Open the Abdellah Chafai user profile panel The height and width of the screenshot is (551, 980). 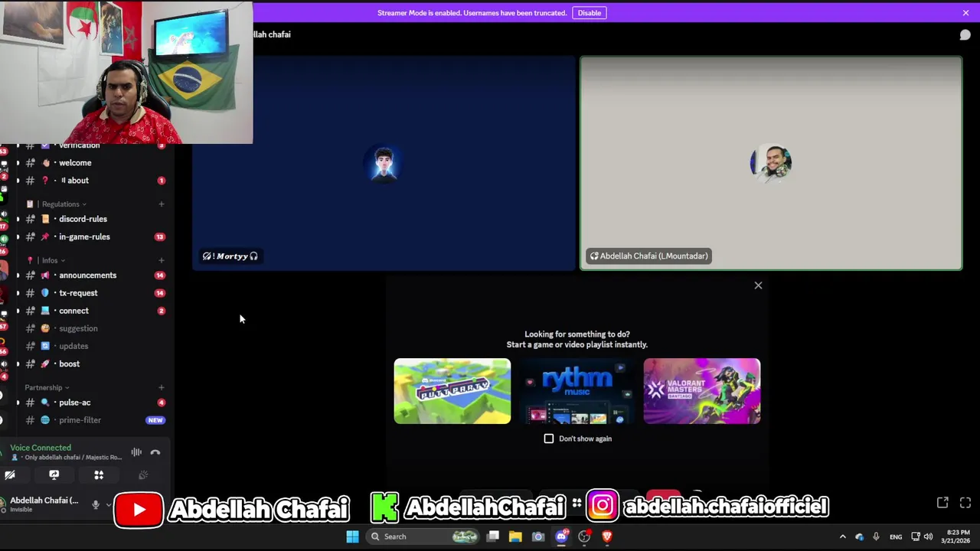[43, 504]
